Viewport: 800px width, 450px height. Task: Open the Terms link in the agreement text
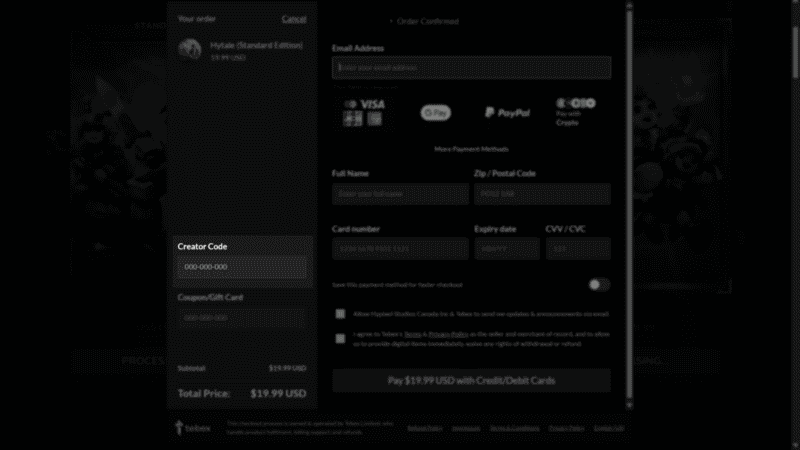412,334
